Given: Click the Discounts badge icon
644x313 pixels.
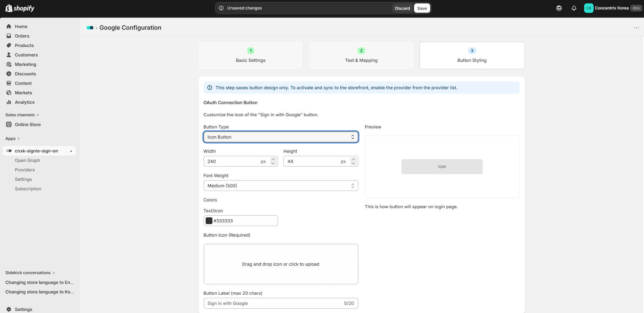Looking at the screenshot, I should tap(9, 74).
